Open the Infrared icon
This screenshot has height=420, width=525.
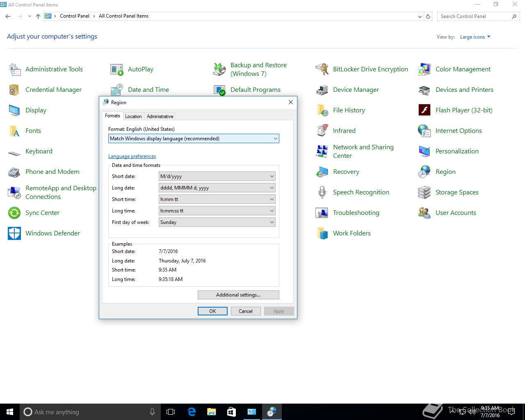322,131
